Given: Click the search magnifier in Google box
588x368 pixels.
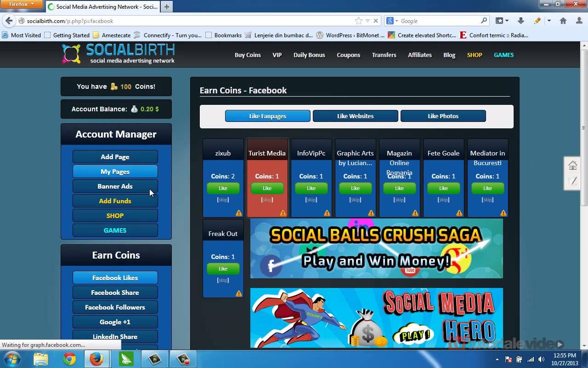Looking at the screenshot, I should (484, 21).
